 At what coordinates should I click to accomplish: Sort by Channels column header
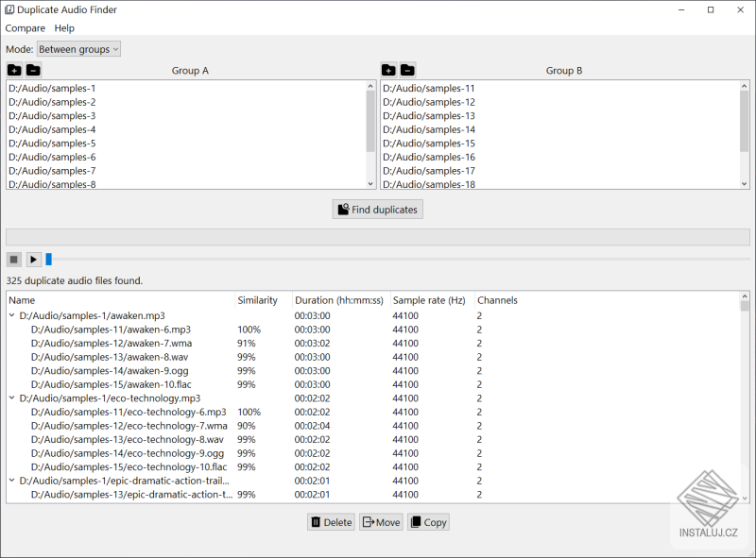[x=497, y=300]
